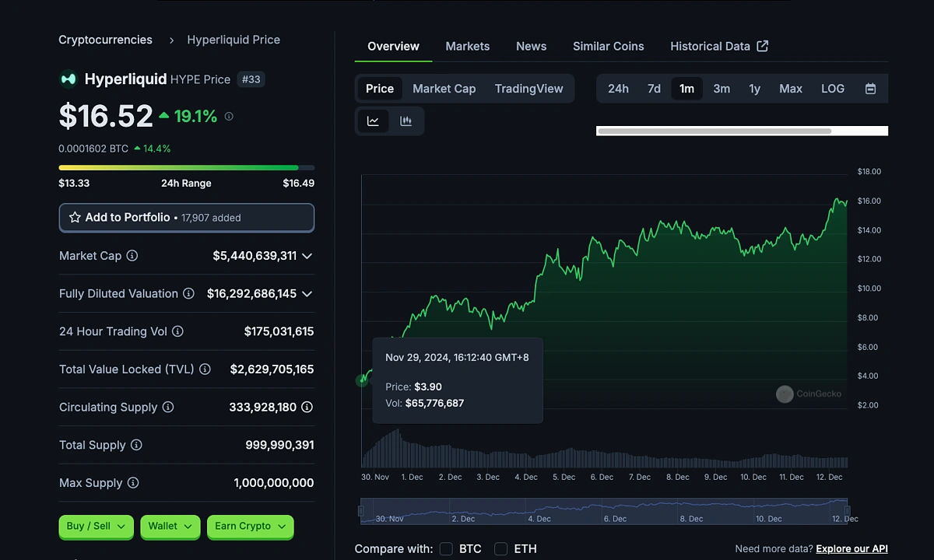Click the chart data point marker at Nov 29
The image size is (934, 560).
[x=362, y=380]
